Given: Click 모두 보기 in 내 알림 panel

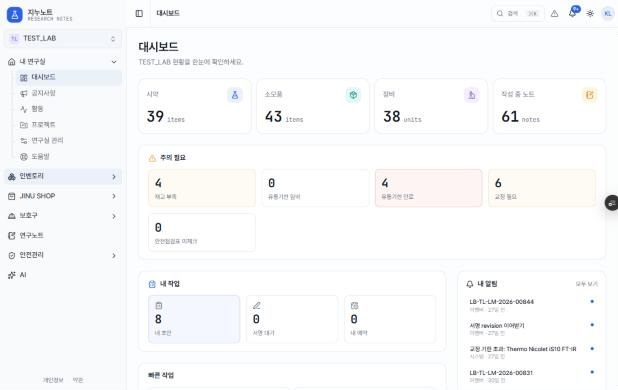Looking at the screenshot, I should [586, 284].
